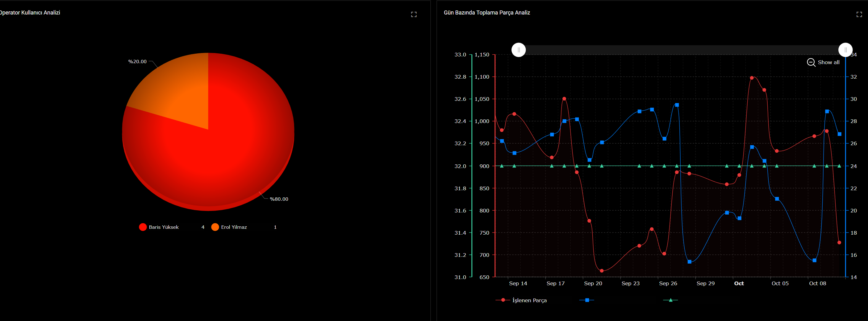
Task: Click the red Baris Yüksek color marker
Action: pyautogui.click(x=143, y=227)
